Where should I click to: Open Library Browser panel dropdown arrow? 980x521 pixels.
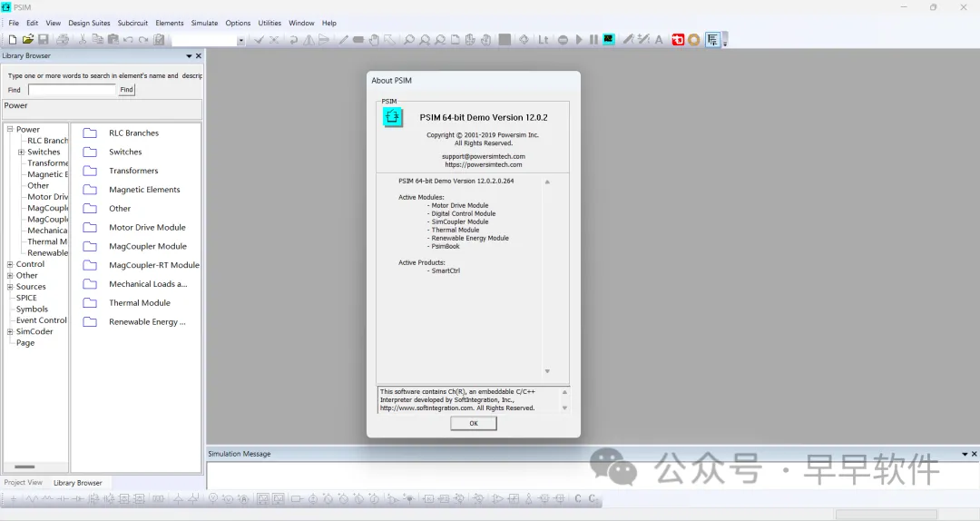(189, 55)
